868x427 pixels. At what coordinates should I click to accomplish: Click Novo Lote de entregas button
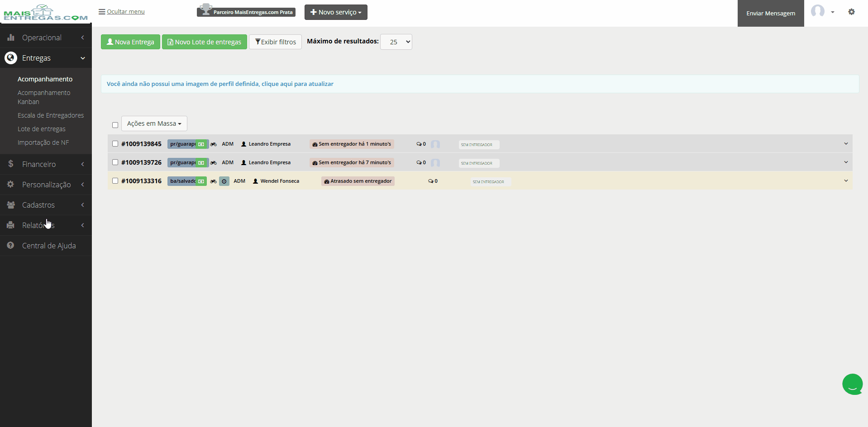[x=205, y=42]
